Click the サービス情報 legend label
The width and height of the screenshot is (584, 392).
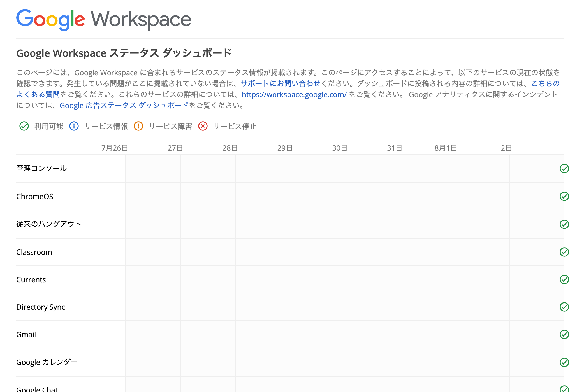(106, 126)
